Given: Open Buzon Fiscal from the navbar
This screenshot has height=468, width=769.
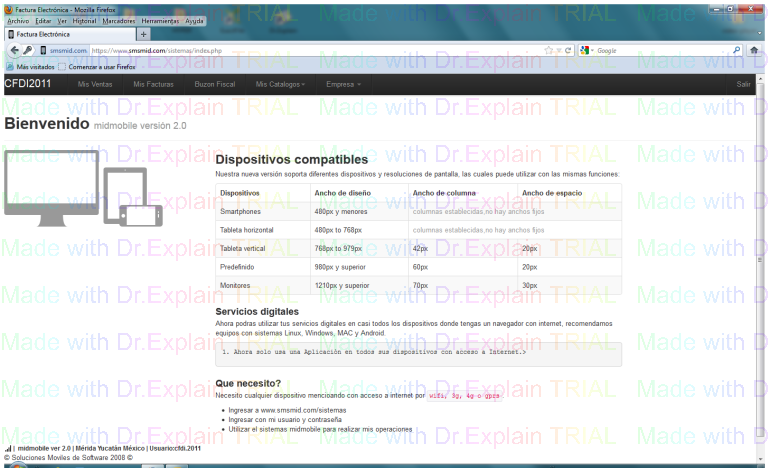Looking at the screenshot, I should (x=215, y=84).
